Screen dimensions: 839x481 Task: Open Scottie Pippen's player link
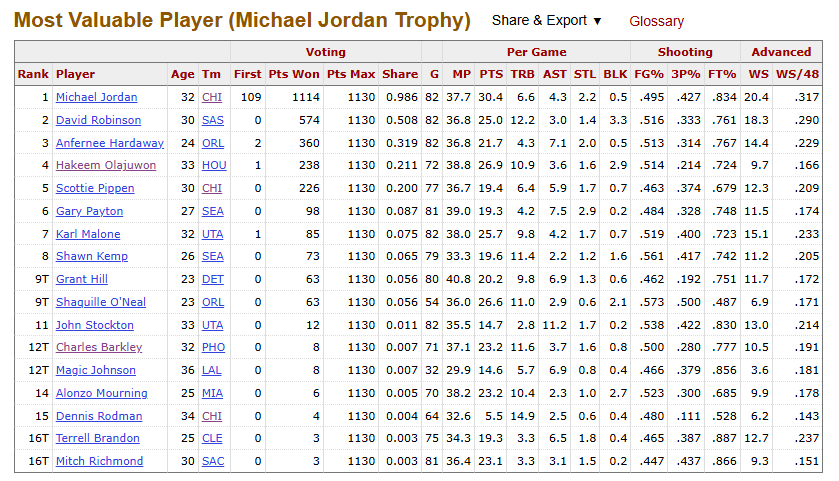[95, 188]
